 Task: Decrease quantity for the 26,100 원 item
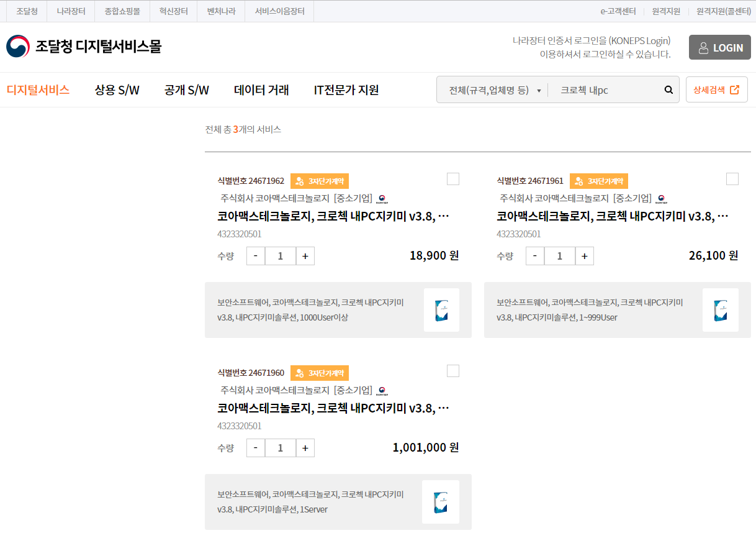point(535,256)
